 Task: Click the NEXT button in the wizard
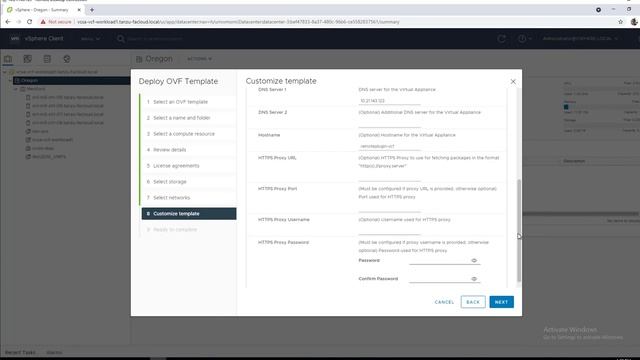pos(501,302)
